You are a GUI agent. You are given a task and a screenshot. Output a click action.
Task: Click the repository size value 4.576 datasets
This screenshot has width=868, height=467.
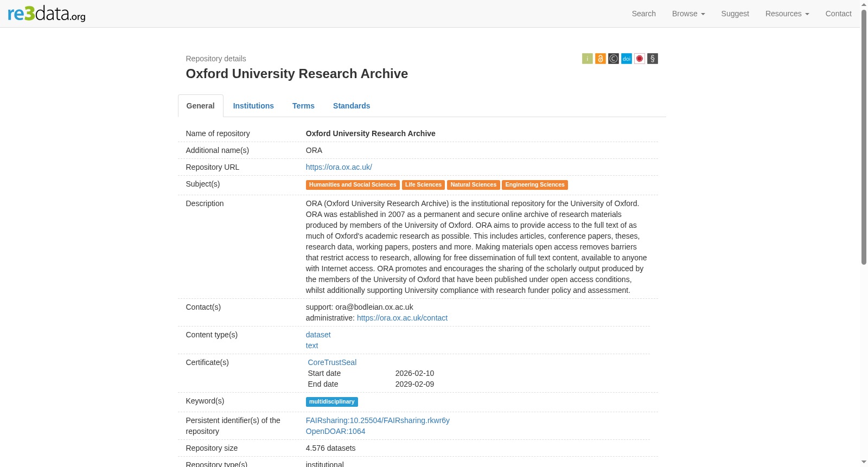tap(331, 448)
